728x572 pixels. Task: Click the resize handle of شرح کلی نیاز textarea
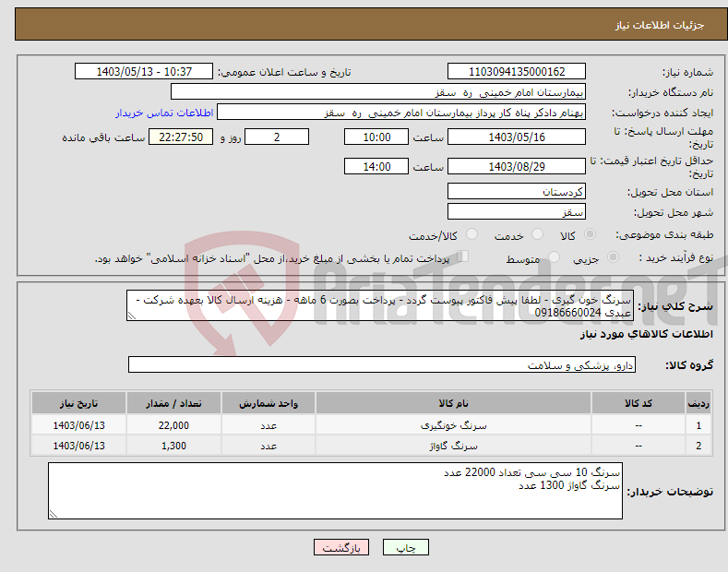pyautogui.click(x=132, y=316)
